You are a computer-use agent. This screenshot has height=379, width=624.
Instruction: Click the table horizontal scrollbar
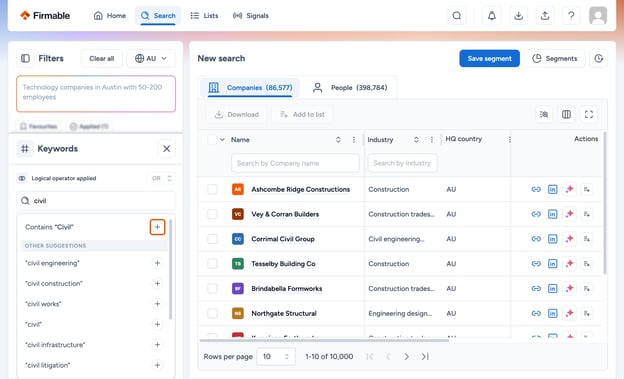324,340
